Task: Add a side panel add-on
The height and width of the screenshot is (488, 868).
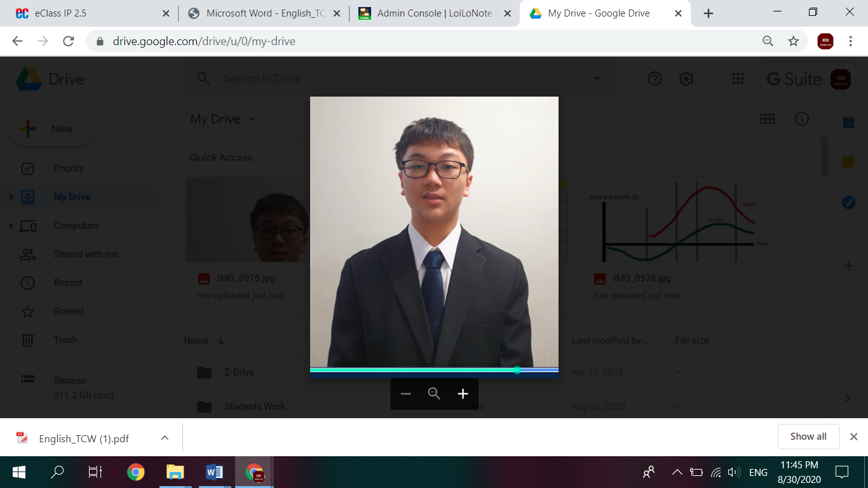Action: pos(848,266)
